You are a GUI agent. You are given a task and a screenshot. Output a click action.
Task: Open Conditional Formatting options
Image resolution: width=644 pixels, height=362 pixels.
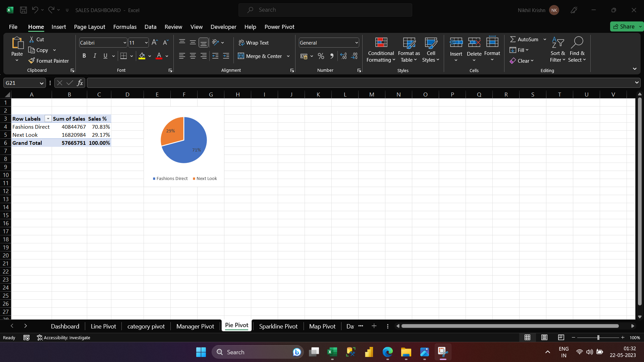380,50
